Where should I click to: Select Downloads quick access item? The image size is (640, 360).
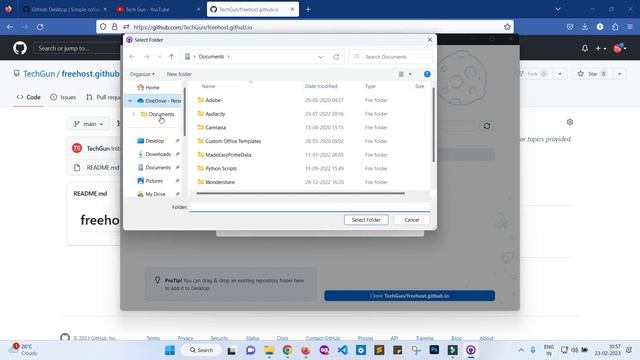click(x=154, y=154)
